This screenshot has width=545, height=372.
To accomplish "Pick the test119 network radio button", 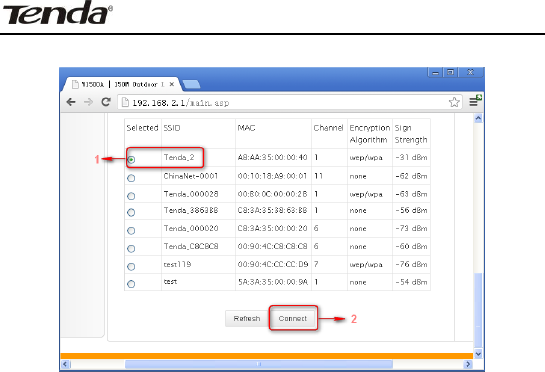I will click(x=131, y=267).
